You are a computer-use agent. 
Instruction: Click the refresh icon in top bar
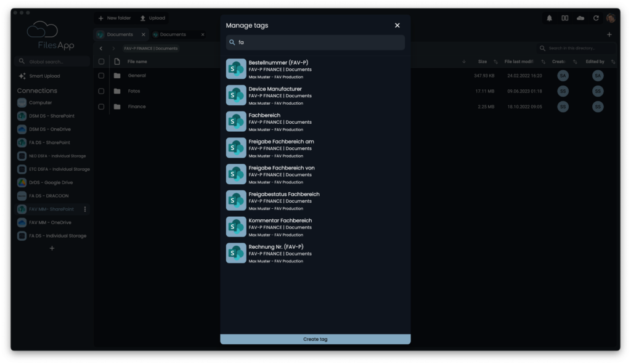pyautogui.click(x=596, y=18)
